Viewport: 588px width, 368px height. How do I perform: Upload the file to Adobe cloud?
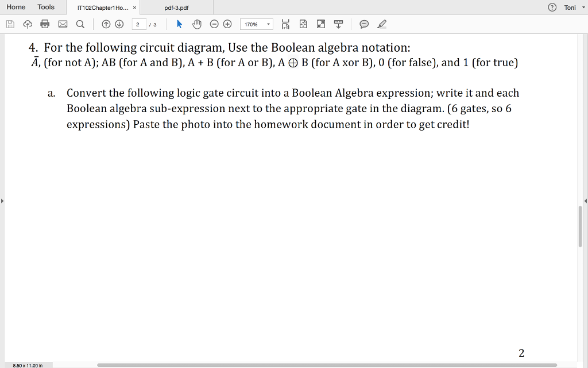click(27, 24)
